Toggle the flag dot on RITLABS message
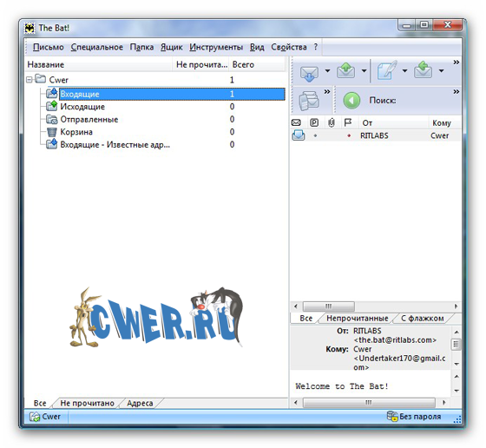 tap(349, 135)
